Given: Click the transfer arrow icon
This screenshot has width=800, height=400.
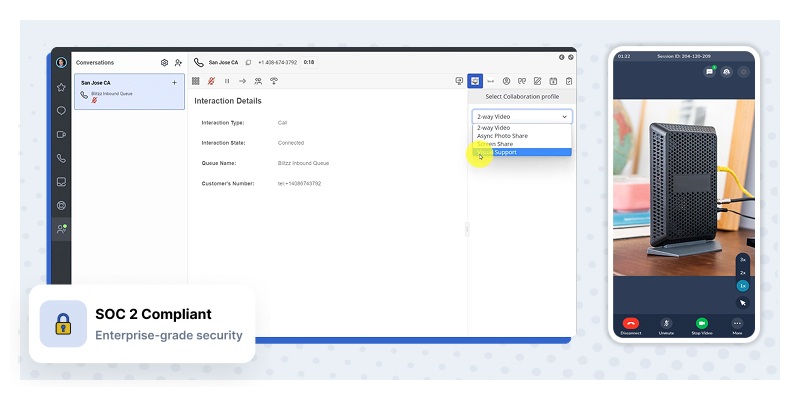Looking at the screenshot, I should point(242,81).
